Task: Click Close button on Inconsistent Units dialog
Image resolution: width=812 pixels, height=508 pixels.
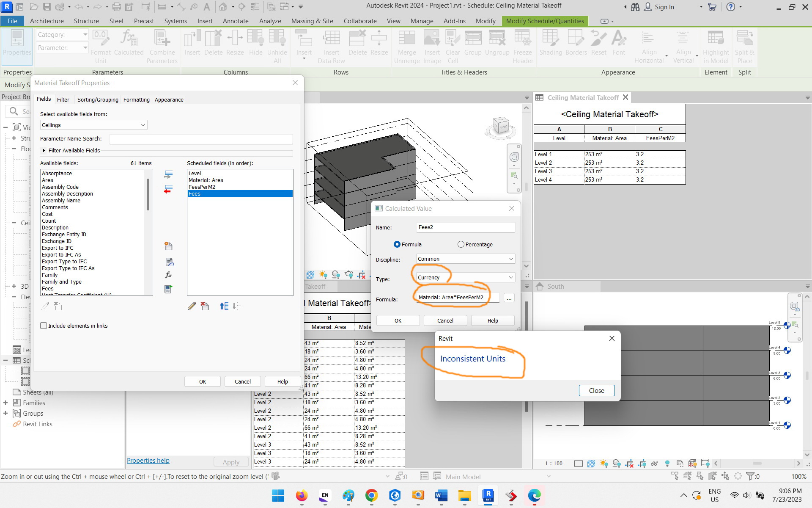Action: click(x=596, y=390)
